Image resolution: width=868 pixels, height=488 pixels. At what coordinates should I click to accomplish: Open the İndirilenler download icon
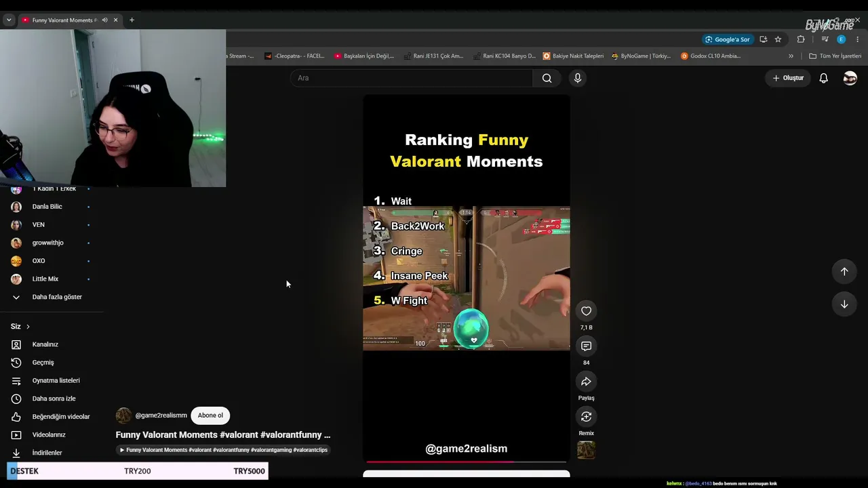tap(16, 453)
